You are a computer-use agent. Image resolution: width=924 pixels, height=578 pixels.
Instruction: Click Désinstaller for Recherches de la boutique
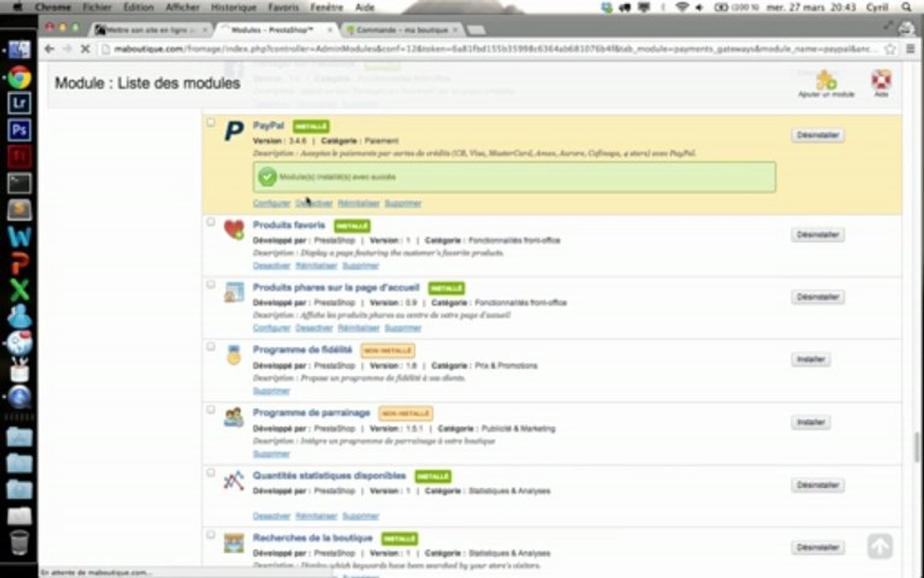pyautogui.click(x=817, y=548)
